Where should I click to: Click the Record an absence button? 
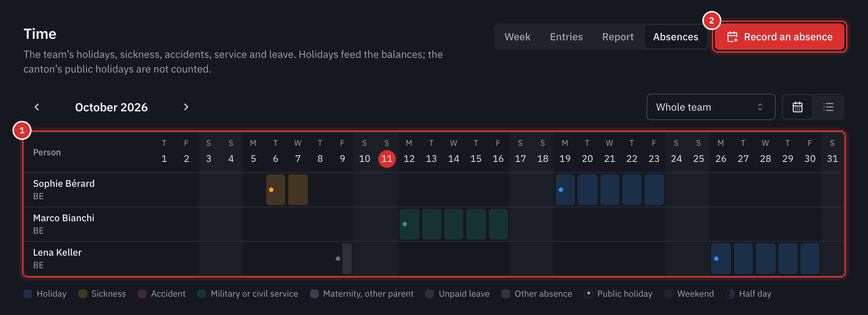coord(780,37)
